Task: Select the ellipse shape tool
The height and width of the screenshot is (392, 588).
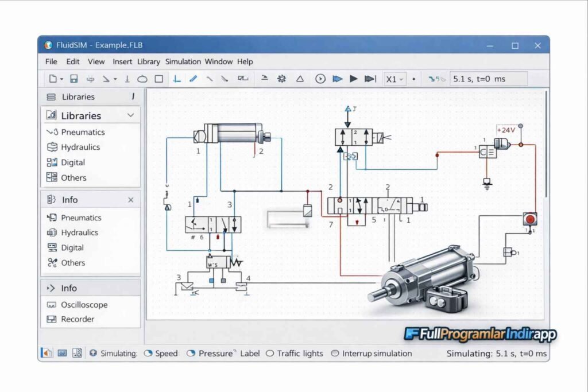Action: coord(142,79)
